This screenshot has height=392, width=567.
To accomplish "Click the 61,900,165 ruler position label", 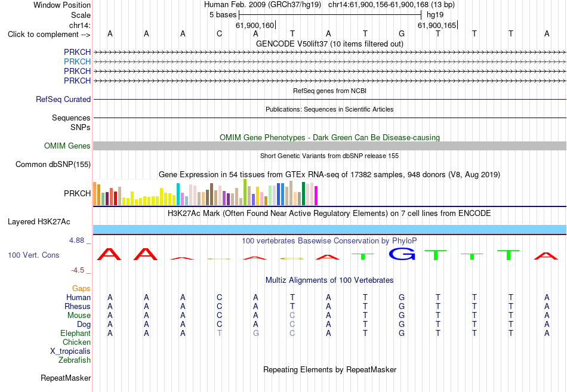I will pyautogui.click(x=437, y=25).
